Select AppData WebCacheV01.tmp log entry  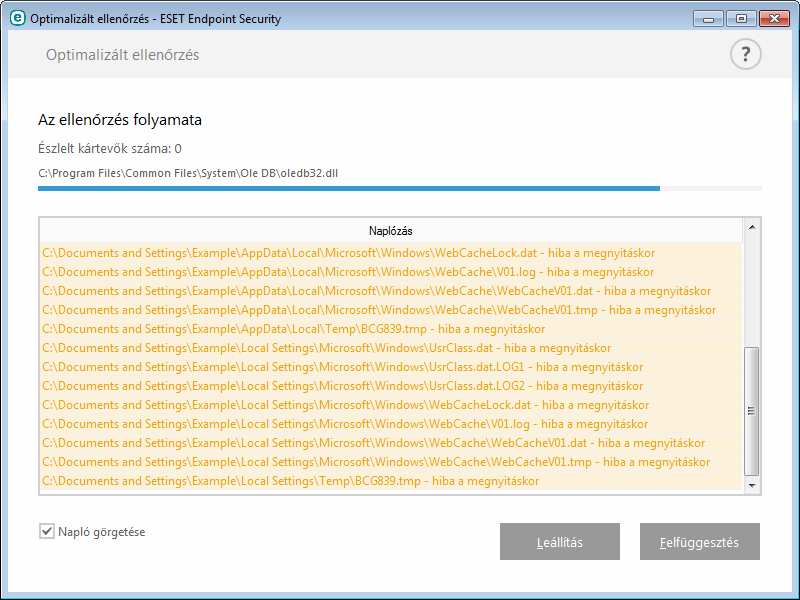[x=391, y=310]
